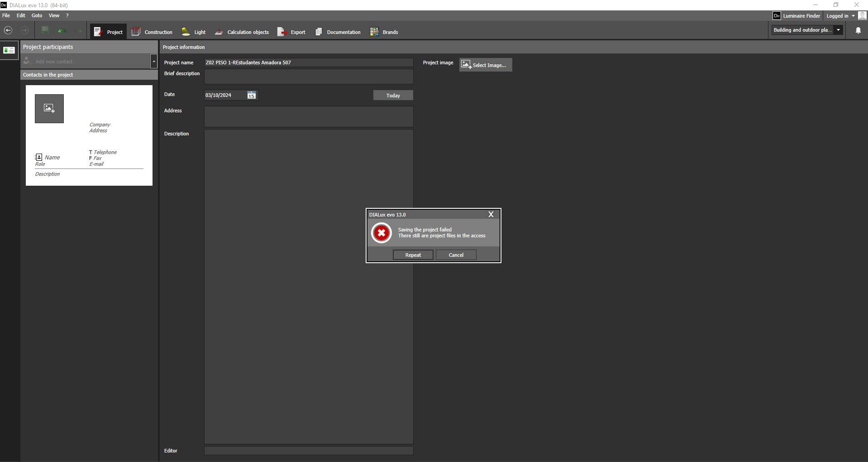Expand the Logged in account dropdown
The image size is (868, 462).
point(840,16)
